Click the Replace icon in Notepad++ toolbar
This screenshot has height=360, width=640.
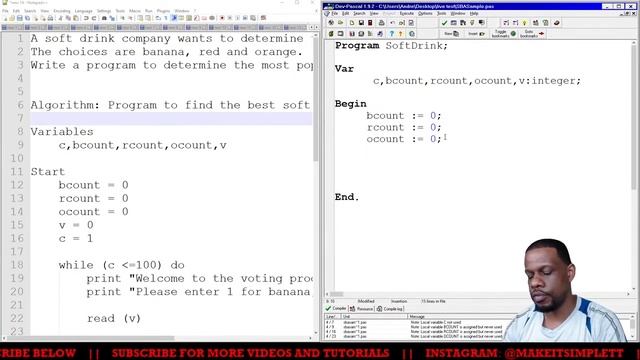112,18
